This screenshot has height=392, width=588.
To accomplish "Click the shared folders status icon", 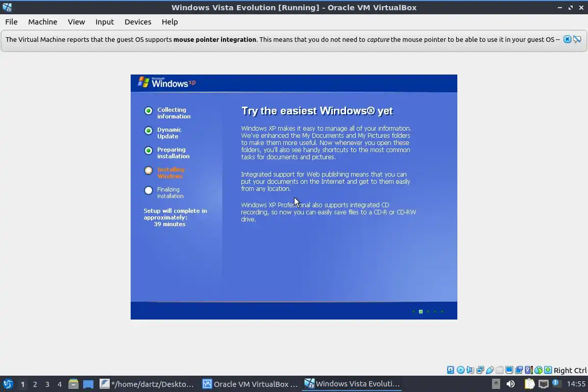I will tap(500, 370).
